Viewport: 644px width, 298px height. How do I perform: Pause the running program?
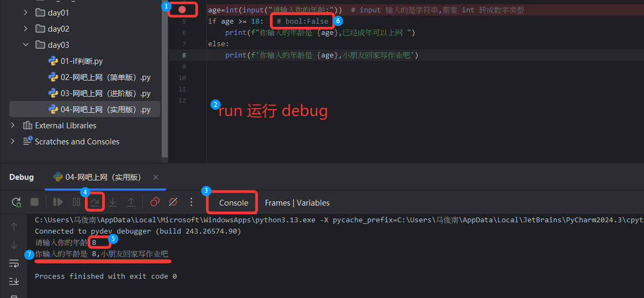tap(76, 202)
